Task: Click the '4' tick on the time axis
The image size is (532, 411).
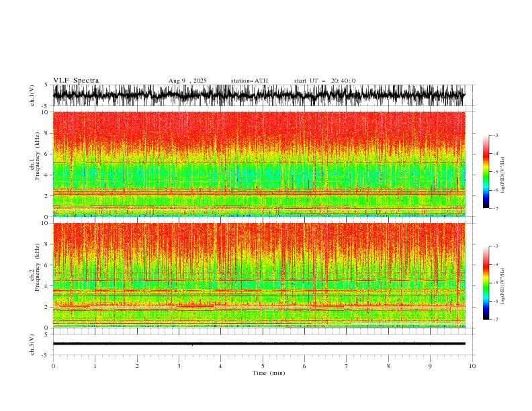Action: pyautogui.click(x=221, y=366)
